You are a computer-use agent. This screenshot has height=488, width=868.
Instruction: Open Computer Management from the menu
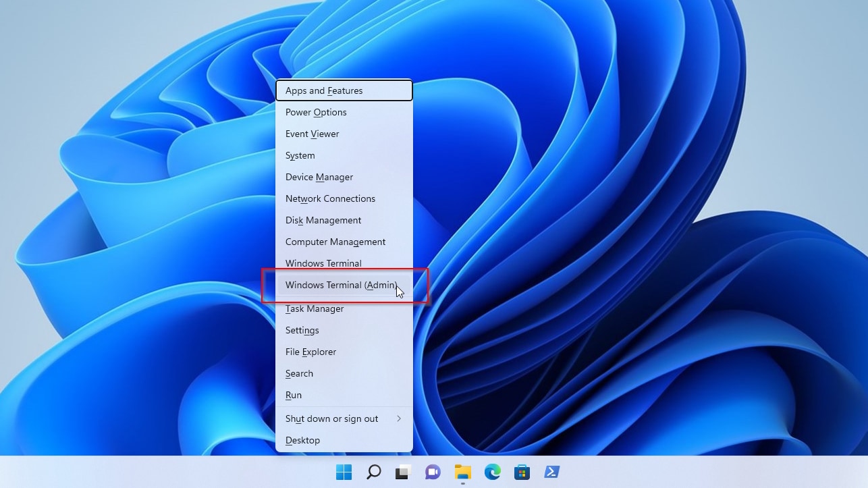point(344,242)
